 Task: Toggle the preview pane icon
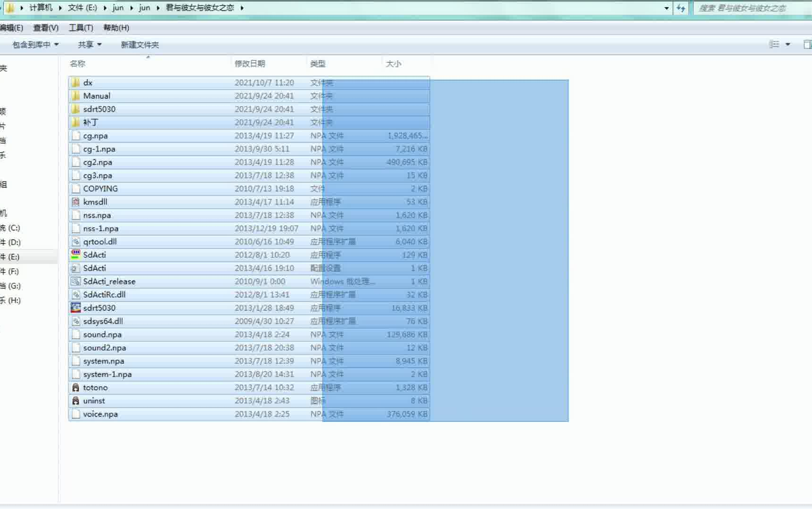coord(807,44)
